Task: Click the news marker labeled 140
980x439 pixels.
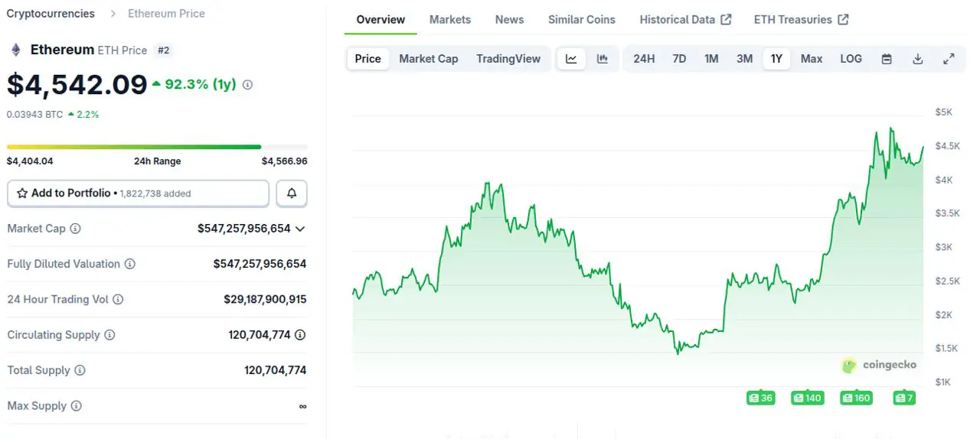Action: (x=808, y=398)
